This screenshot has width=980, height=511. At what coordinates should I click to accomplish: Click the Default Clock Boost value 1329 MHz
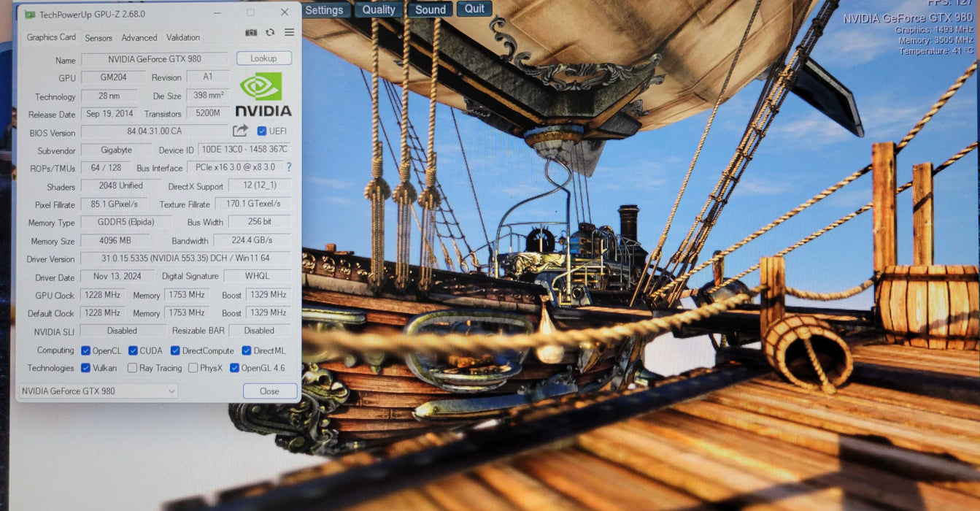click(x=269, y=312)
